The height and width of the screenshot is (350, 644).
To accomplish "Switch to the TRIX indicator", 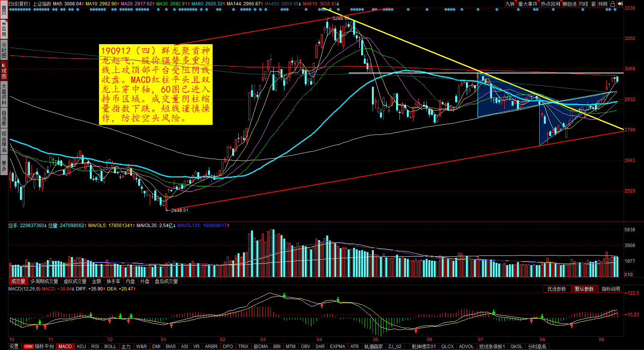I will [x=243, y=346].
